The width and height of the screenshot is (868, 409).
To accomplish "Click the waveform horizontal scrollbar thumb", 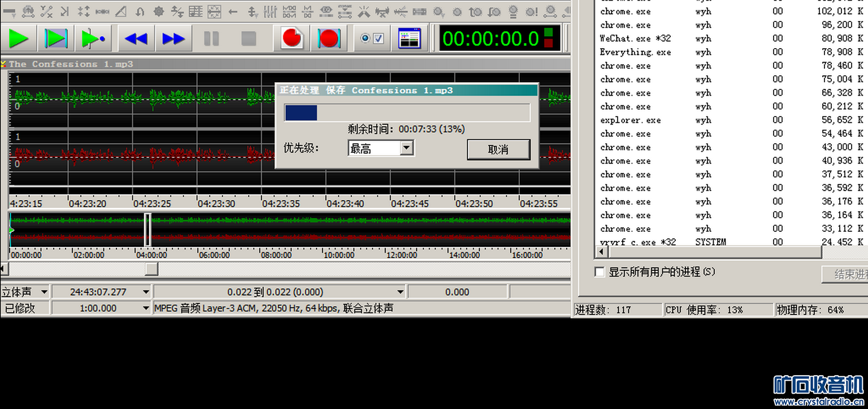I will [151, 269].
